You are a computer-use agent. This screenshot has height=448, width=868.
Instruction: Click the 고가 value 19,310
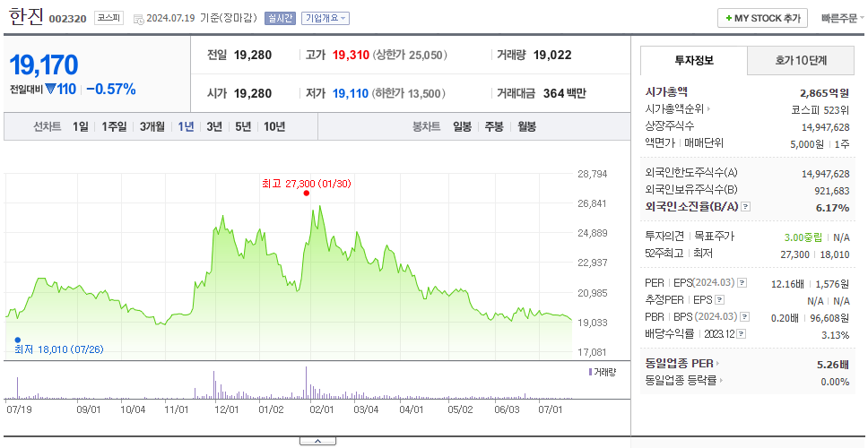click(x=351, y=56)
